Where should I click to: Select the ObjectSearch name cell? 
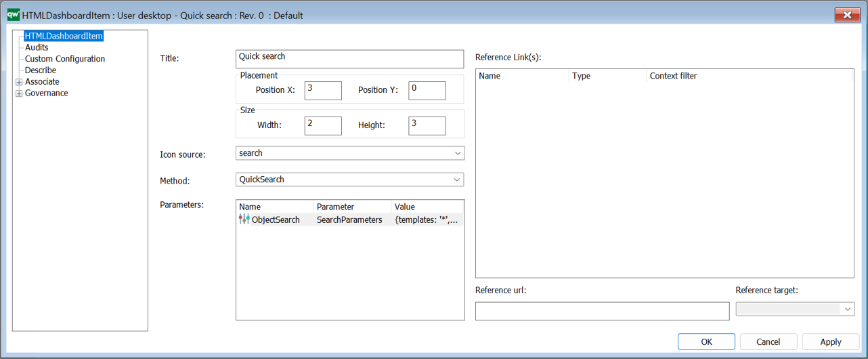tap(276, 219)
